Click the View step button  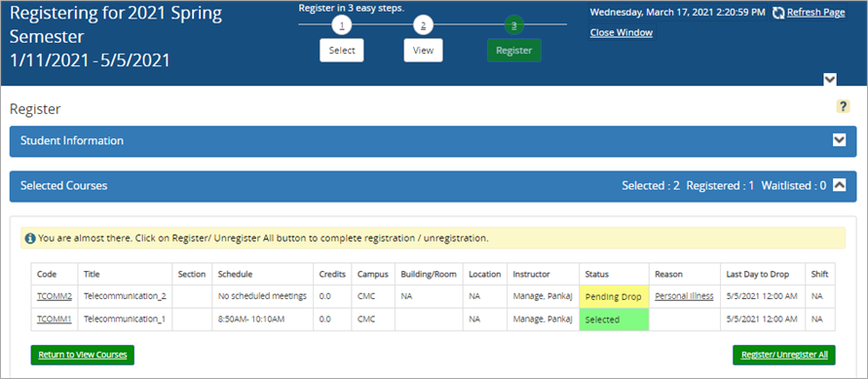coord(423,51)
